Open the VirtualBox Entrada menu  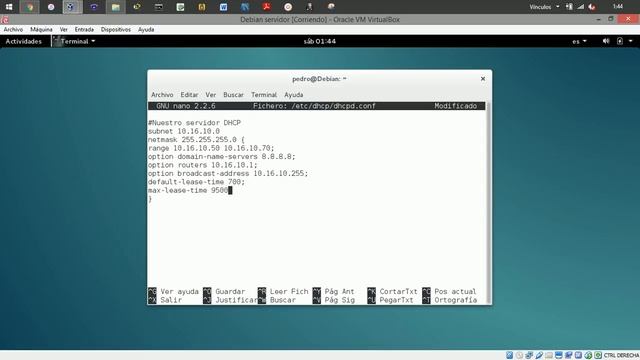click(84, 29)
